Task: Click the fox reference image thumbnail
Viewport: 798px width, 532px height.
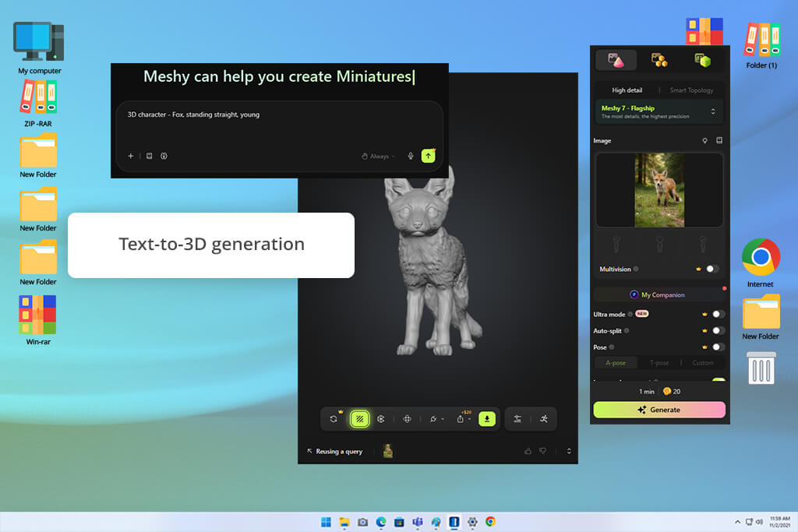Action: [x=659, y=190]
